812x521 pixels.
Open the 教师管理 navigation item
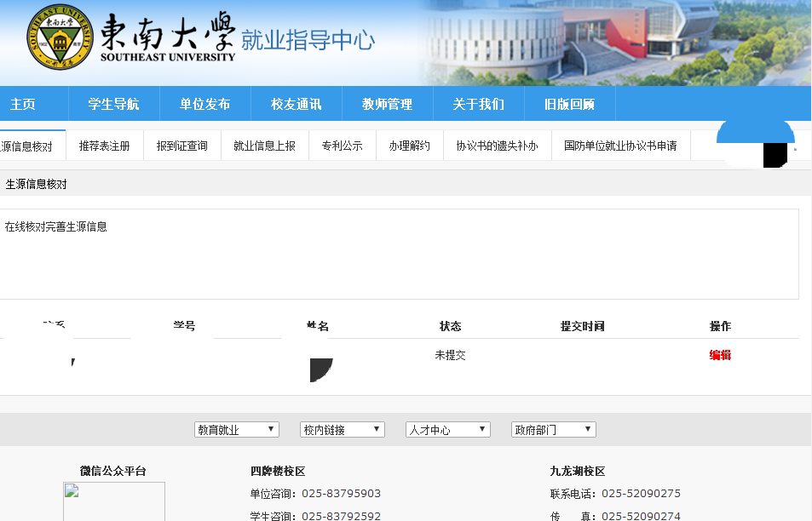tap(387, 104)
